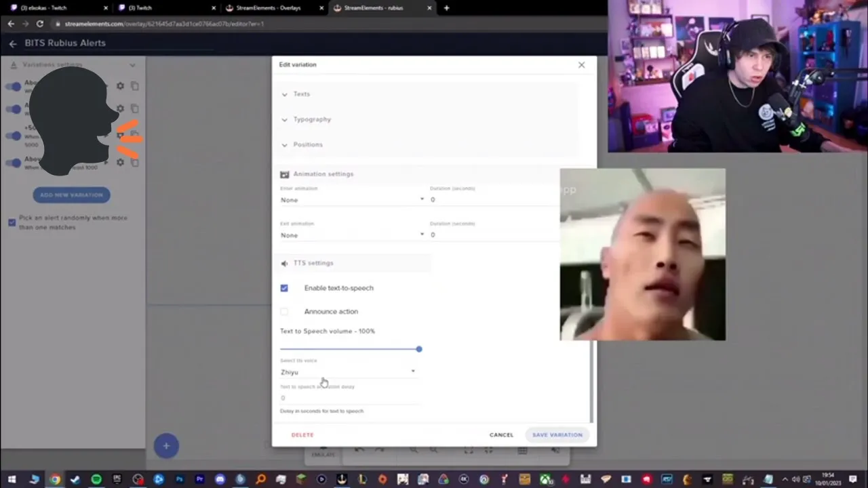The width and height of the screenshot is (868, 488).
Task: Show hidden system tray icons
Action: coord(786,480)
